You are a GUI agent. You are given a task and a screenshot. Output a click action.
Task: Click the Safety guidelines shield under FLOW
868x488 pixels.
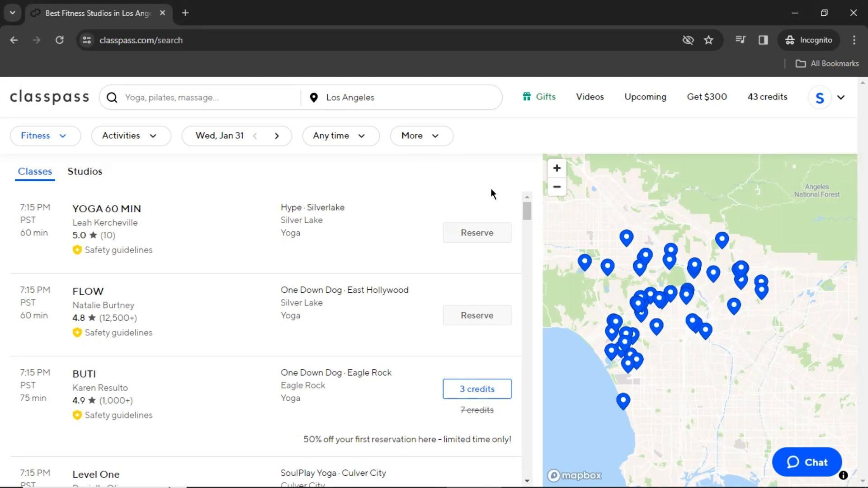[77, 333]
